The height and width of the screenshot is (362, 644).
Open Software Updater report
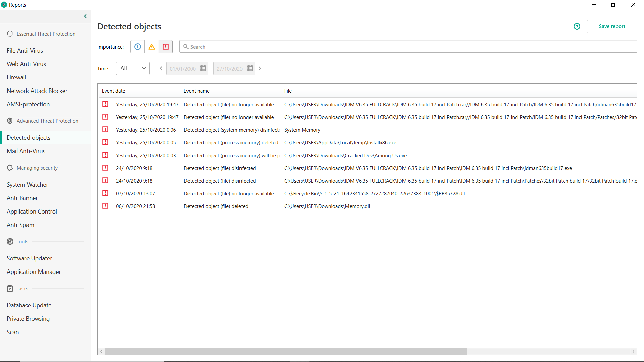[x=30, y=258]
